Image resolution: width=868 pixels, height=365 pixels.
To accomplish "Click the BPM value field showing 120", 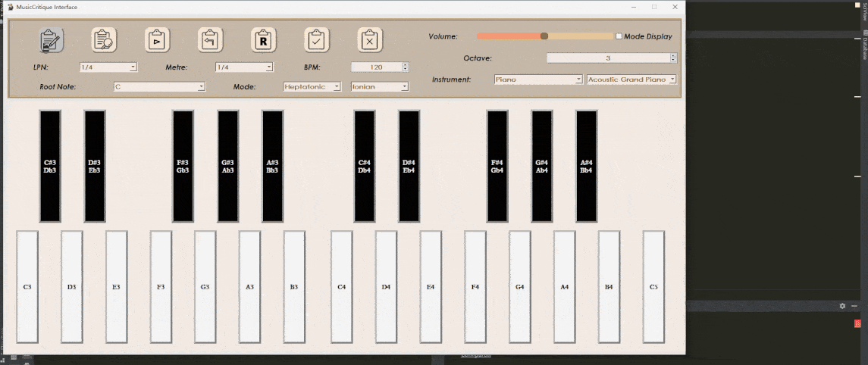I will pos(377,67).
